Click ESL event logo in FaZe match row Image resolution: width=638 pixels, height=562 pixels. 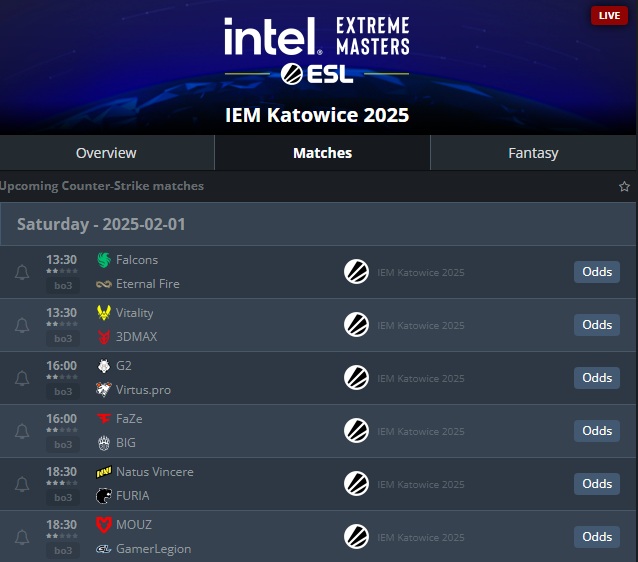pos(356,431)
